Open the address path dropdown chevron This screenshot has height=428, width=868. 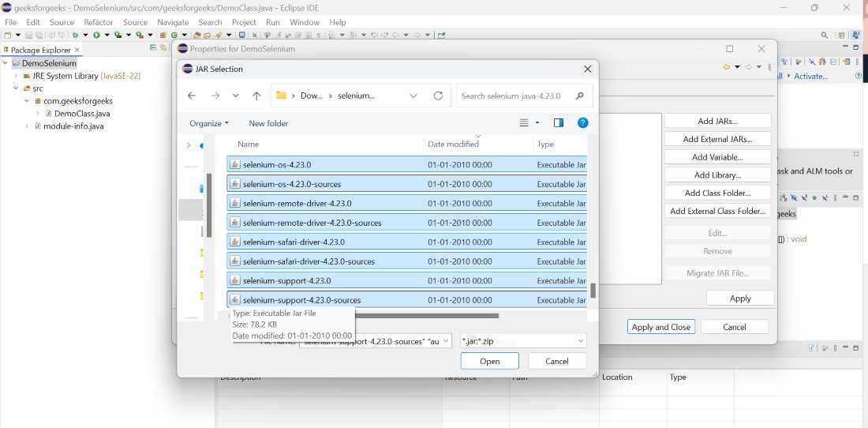tap(413, 96)
